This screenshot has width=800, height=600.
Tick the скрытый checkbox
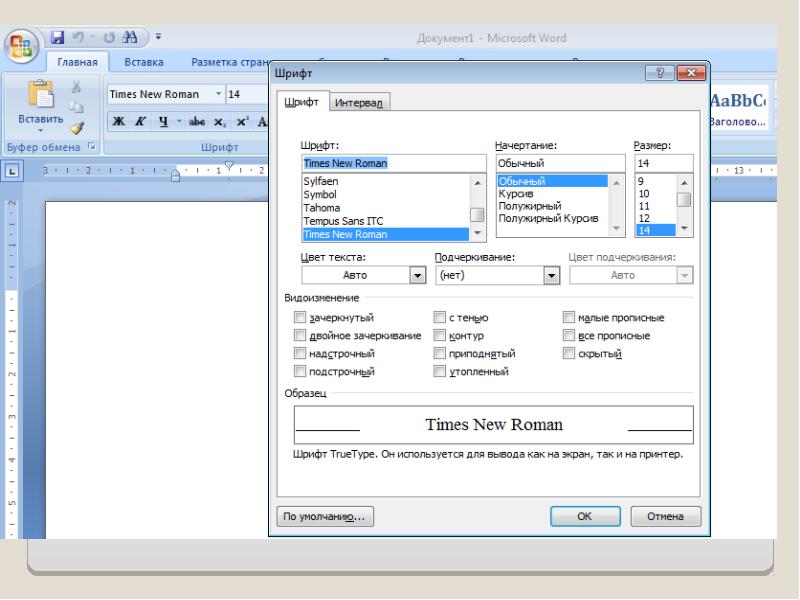point(569,354)
